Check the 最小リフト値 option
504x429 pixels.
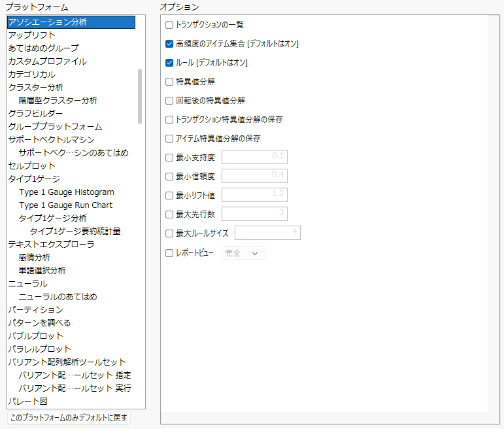click(169, 196)
